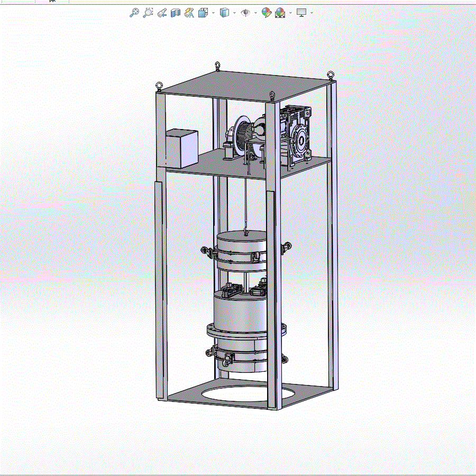Image resolution: width=476 pixels, height=476 pixels.
Task: Activate the Section View tool
Action: tap(176, 13)
